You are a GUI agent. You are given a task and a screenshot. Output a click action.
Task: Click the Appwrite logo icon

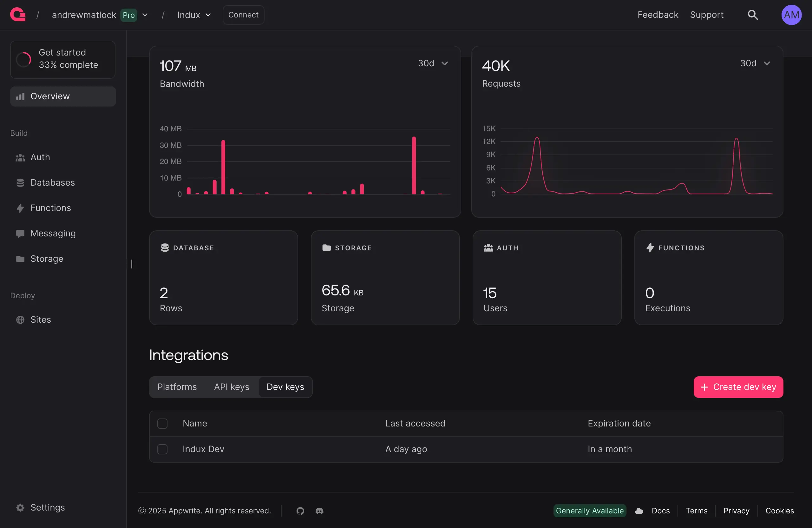(18, 15)
